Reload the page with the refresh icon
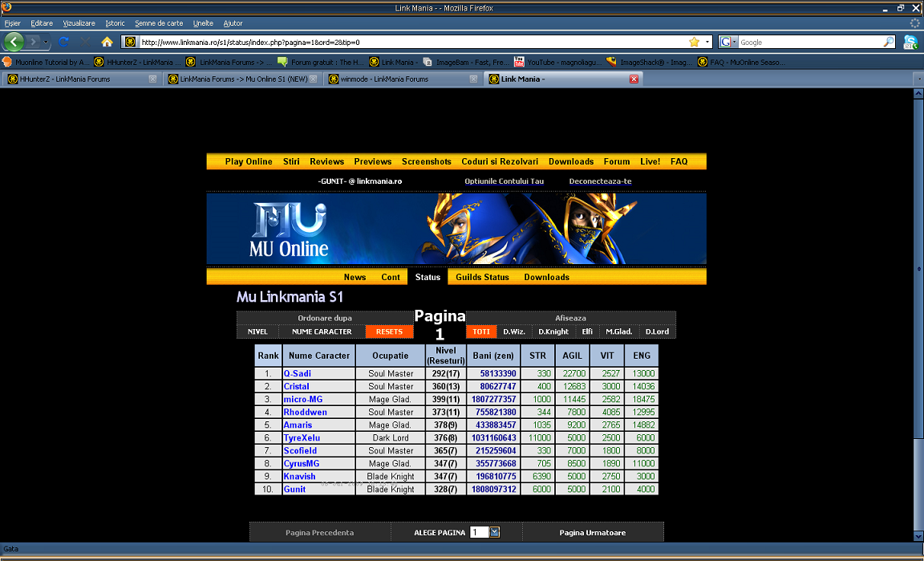The width and height of the screenshot is (924, 561). coord(63,42)
